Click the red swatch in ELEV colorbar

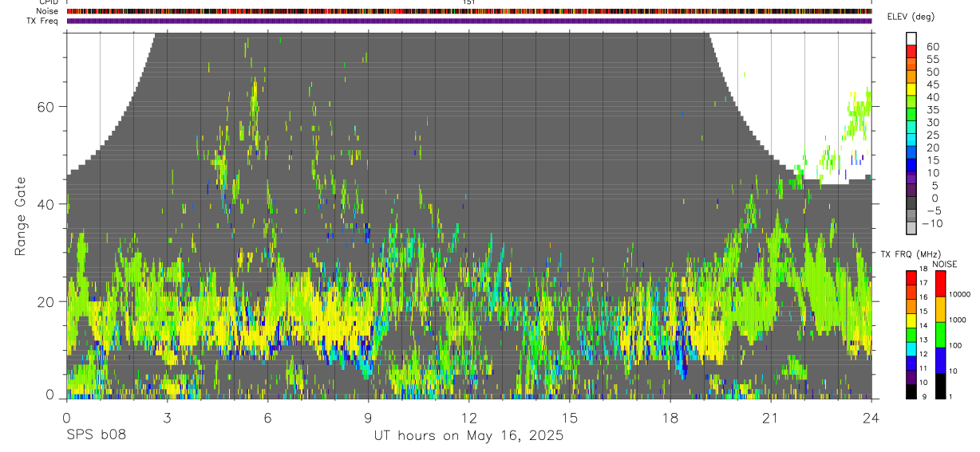pos(911,52)
